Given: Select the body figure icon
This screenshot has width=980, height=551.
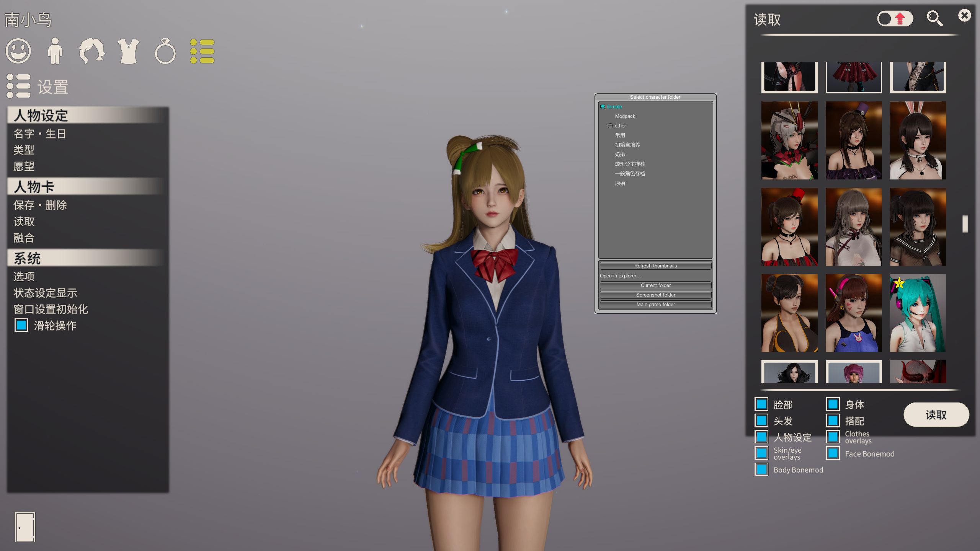Looking at the screenshot, I should click(55, 51).
